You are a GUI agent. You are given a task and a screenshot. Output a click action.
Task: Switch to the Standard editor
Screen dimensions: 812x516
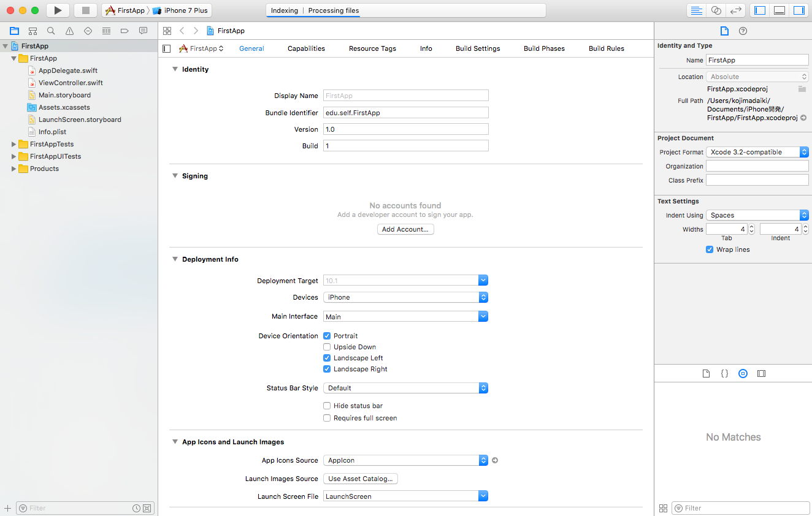tap(696, 10)
